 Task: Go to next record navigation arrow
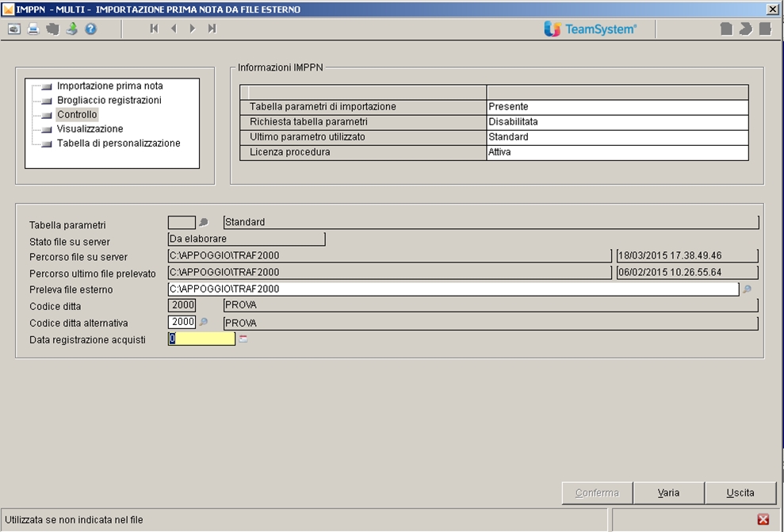coord(193,29)
